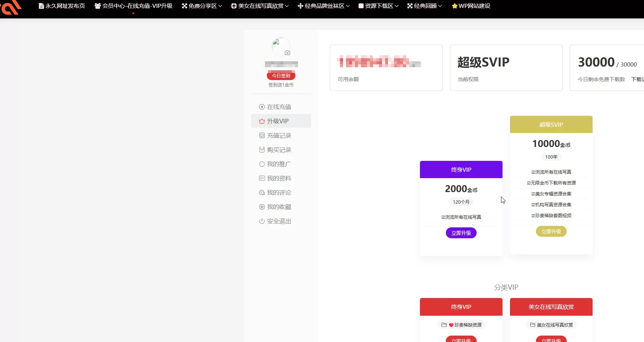This screenshot has height=342, width=644.
Task: Click the 购买记录 bag icon
Action: [x=262, y=150]
